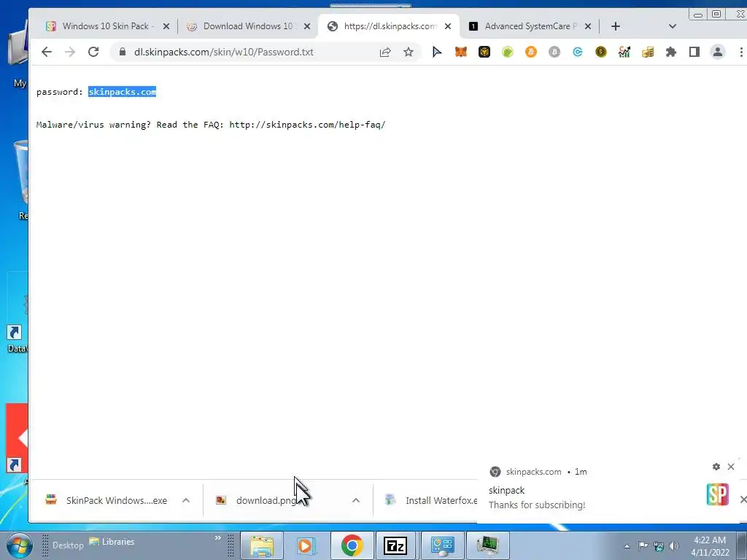Open the orange Bitcoin extension

pos(531,52)
